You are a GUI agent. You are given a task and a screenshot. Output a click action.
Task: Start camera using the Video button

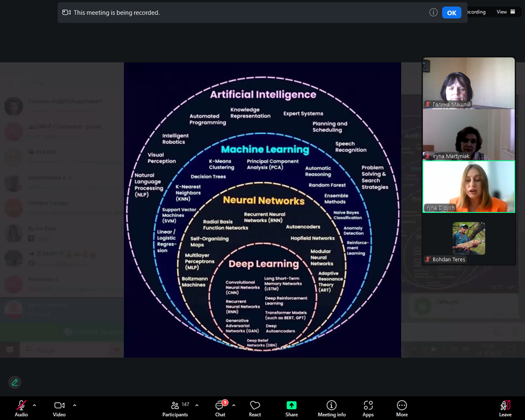tap(59, 408)
